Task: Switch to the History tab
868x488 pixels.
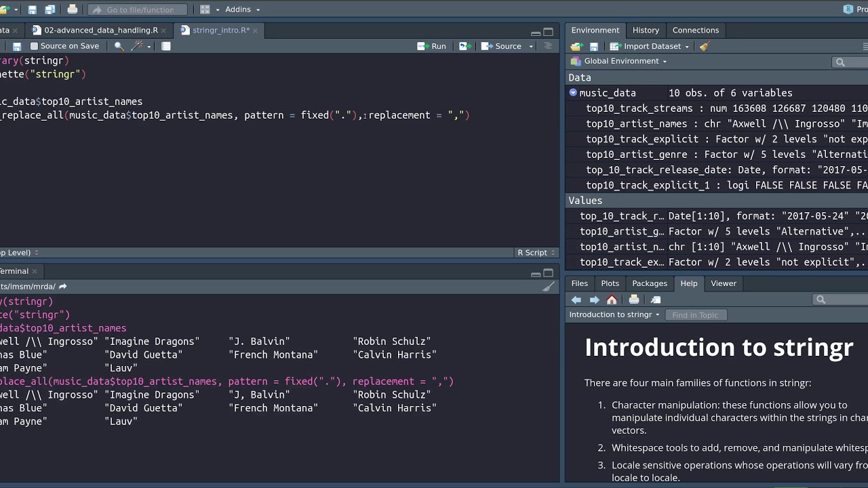Action: coord(646,30)
